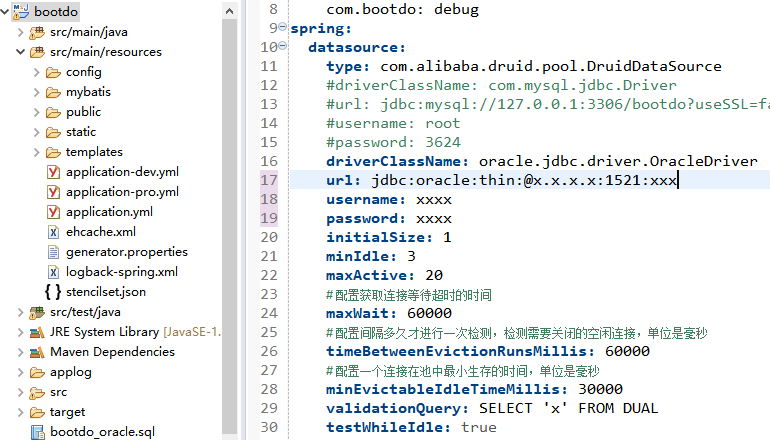The image size is (770, 440).
Task: Click the config folder icon
Action: point(53,73)
